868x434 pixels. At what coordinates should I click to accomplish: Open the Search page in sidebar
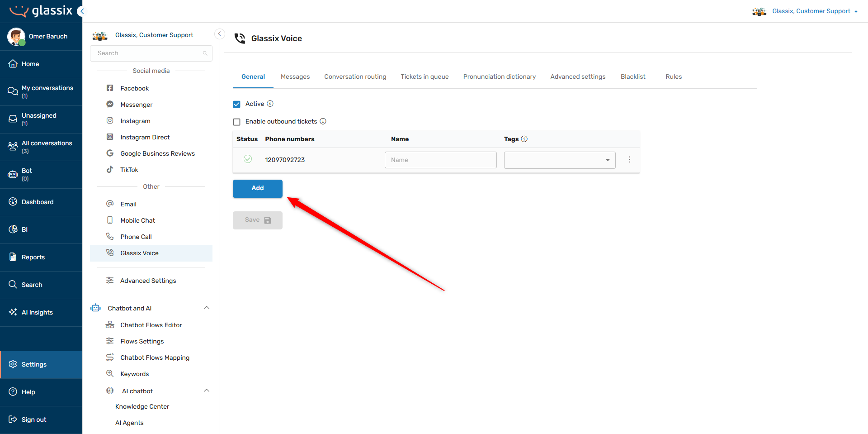[x=41, y=285]
